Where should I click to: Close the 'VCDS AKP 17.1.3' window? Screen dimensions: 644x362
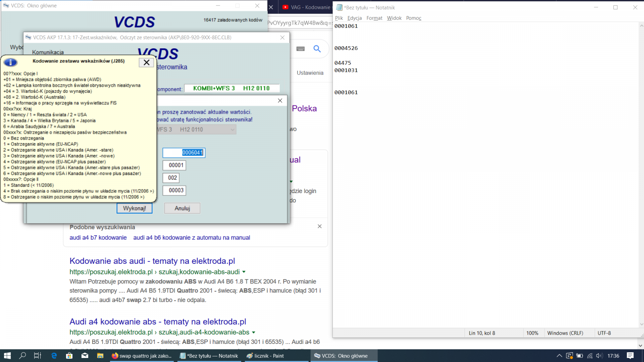[x=282, y=37]
